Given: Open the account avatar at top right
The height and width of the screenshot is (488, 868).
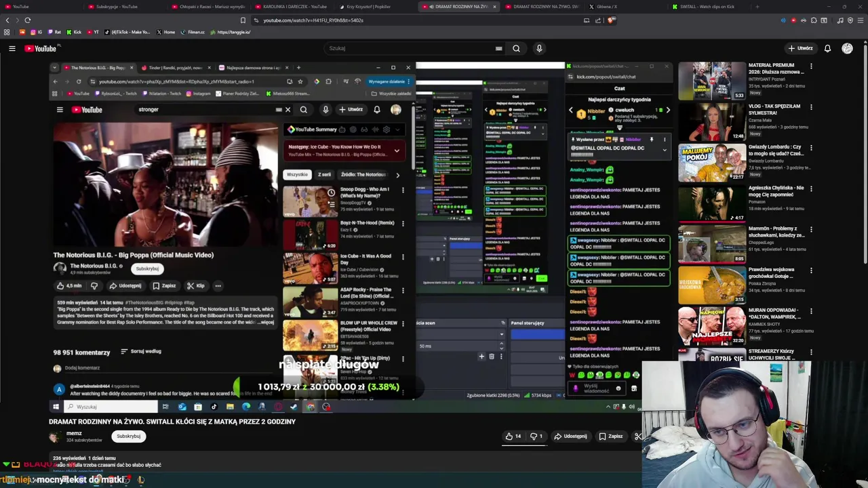Looking at the screenshot, I should pos(847,48).
